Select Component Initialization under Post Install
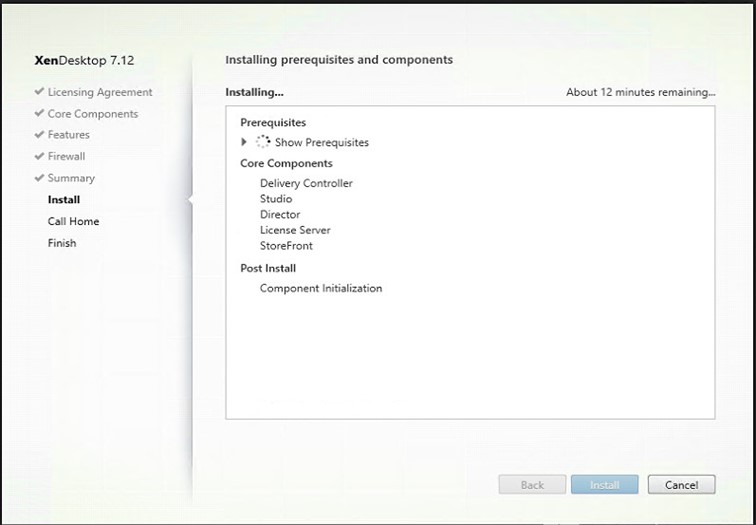Screen dimensions: 756x525 [x=321, y=288]
